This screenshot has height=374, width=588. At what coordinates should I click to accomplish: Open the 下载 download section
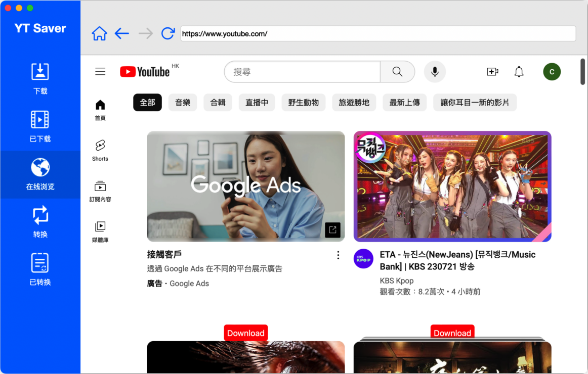40,79
